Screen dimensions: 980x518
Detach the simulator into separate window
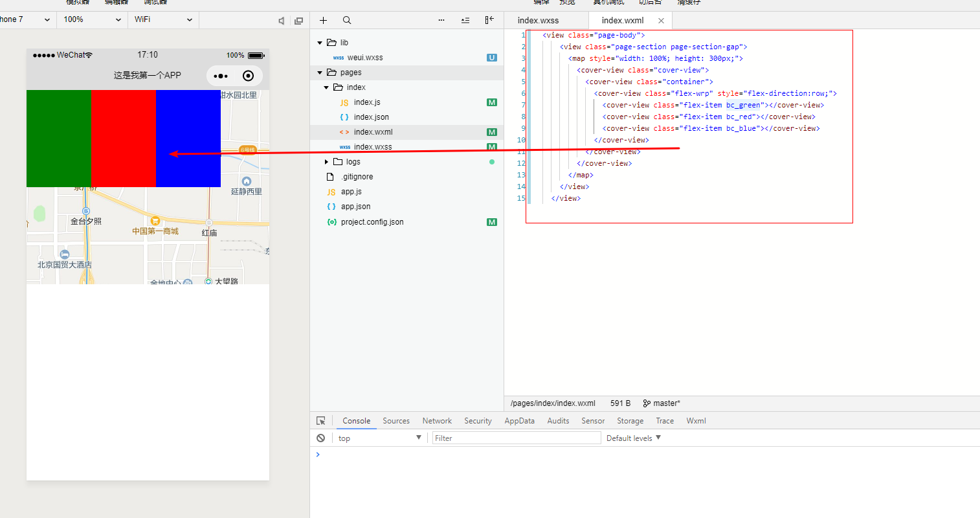298,21
